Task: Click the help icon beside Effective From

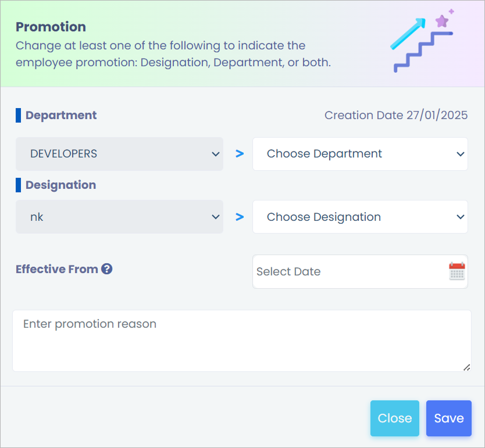Action: click(106, 269)
